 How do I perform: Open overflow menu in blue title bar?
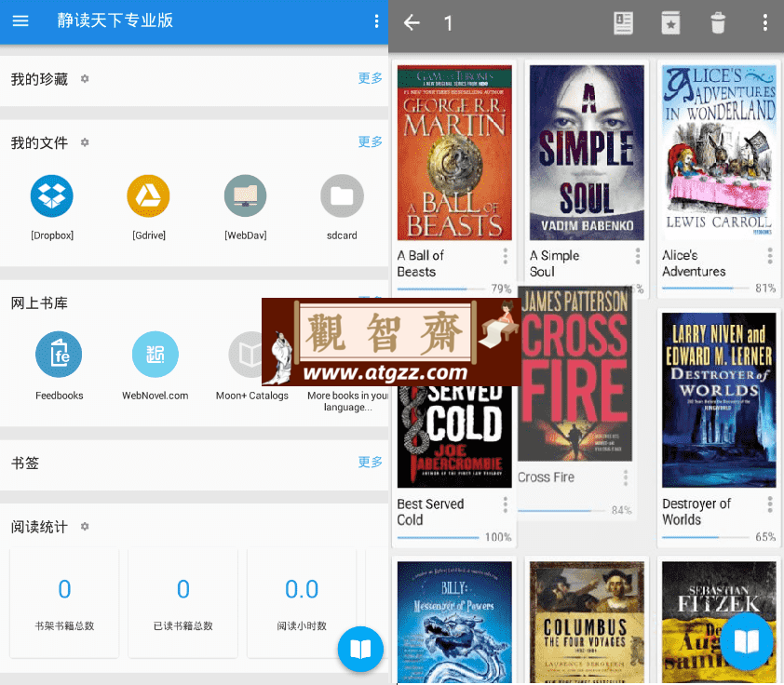click(x=376, y=21)
